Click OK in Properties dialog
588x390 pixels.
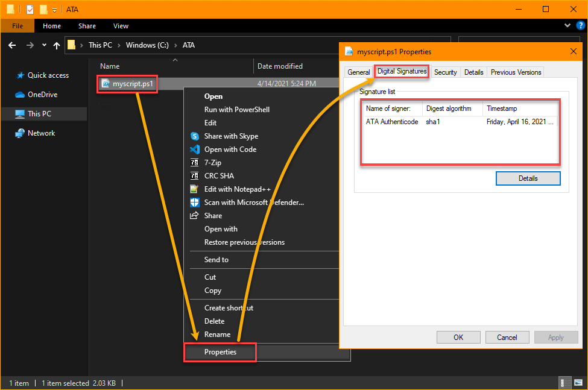coord(458,337)
